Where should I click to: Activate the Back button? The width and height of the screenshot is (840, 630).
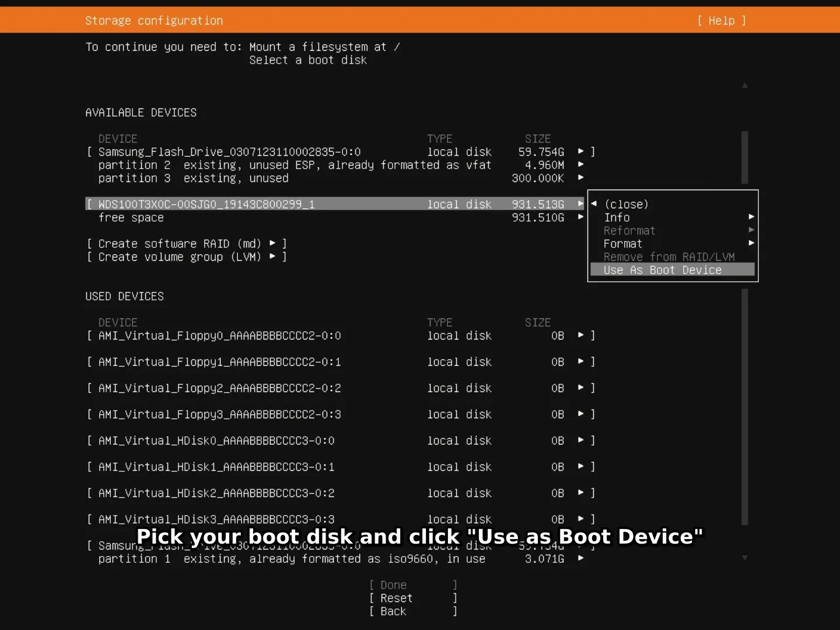[x=413, y=611]
